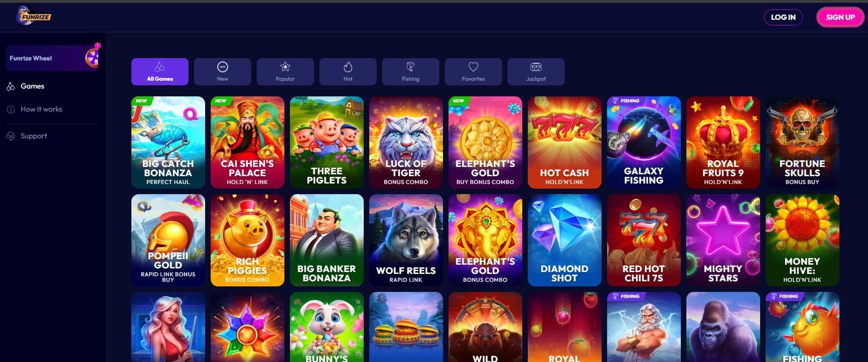Select the Games cherries icon in sidebar
This screenshot has width=868, height=362.
11,86
